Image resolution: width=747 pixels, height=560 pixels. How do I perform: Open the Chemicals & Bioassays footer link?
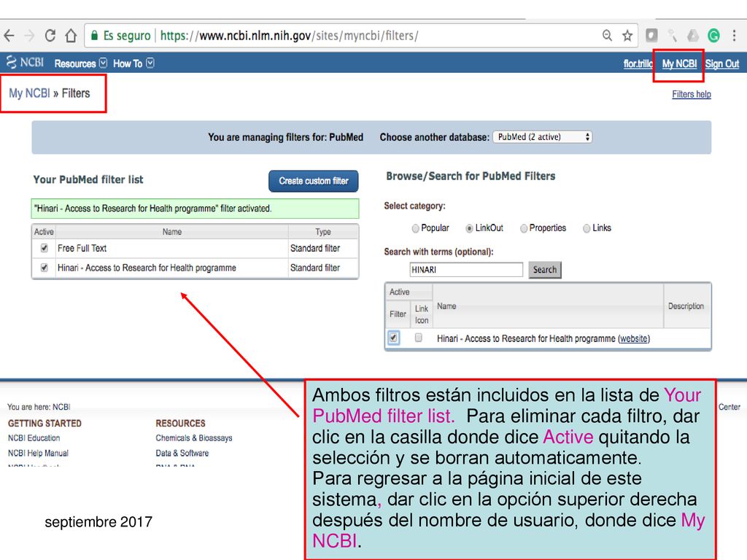194,438
